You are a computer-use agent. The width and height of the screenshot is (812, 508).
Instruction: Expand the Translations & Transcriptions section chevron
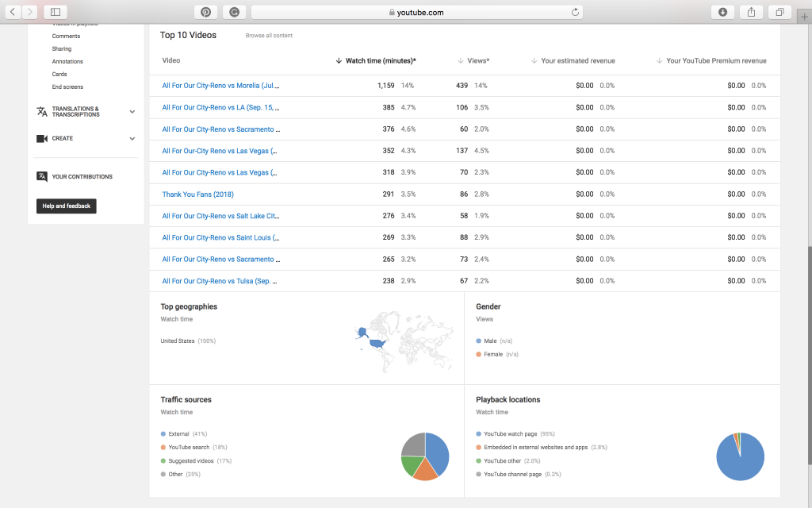click(132, 112)
